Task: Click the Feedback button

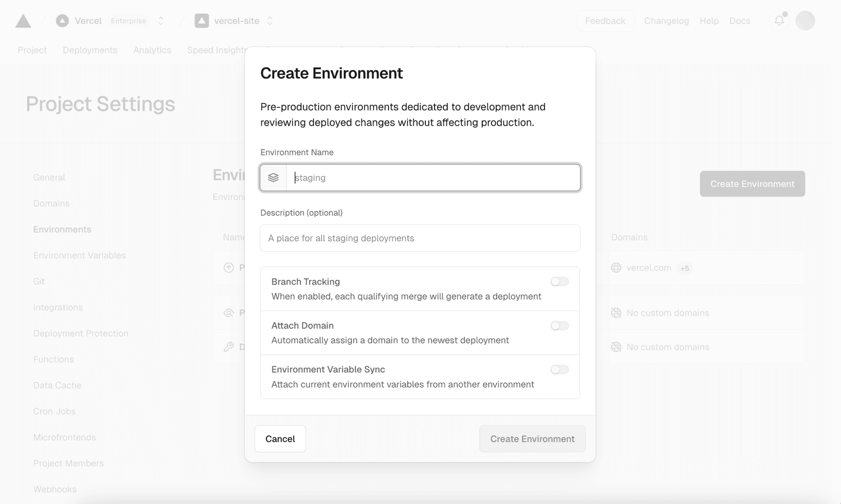Action: [x=605, y=21]
